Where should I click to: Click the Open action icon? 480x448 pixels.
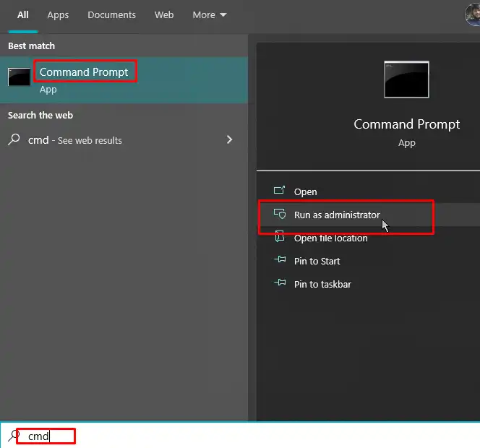click(280, 191)
